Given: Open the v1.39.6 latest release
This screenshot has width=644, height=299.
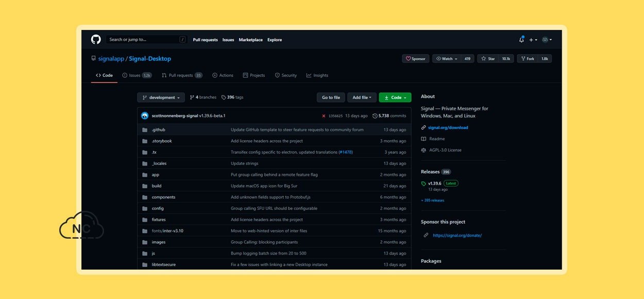Looking at the screenshot, I should tap(434, 184).
